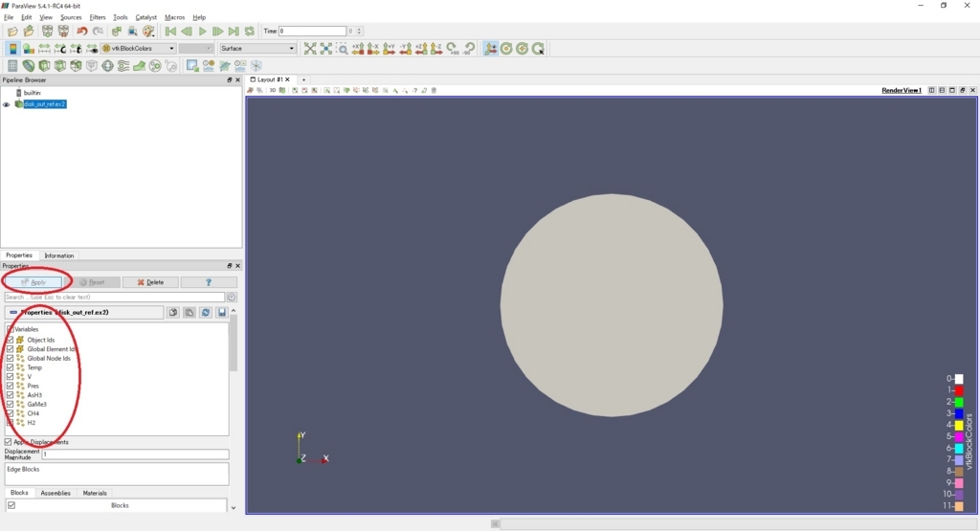This screenshot has height=531, width=980.
Task: Click the Stream Tracer filter icon
Action: click(123, 66)
